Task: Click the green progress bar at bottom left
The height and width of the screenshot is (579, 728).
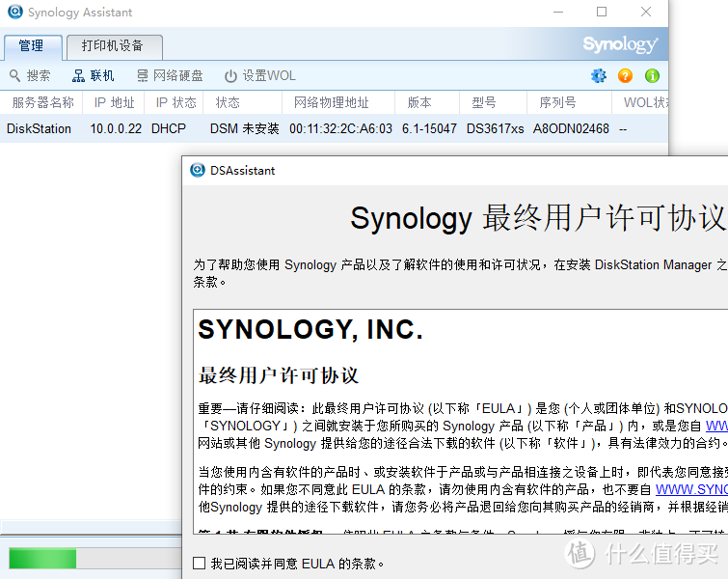Action: coord(43,559)
